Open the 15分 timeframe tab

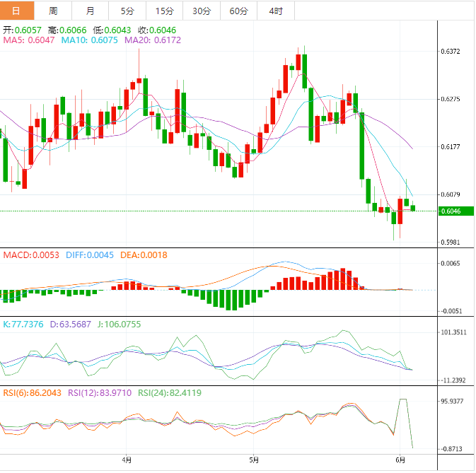pos(163,11)
